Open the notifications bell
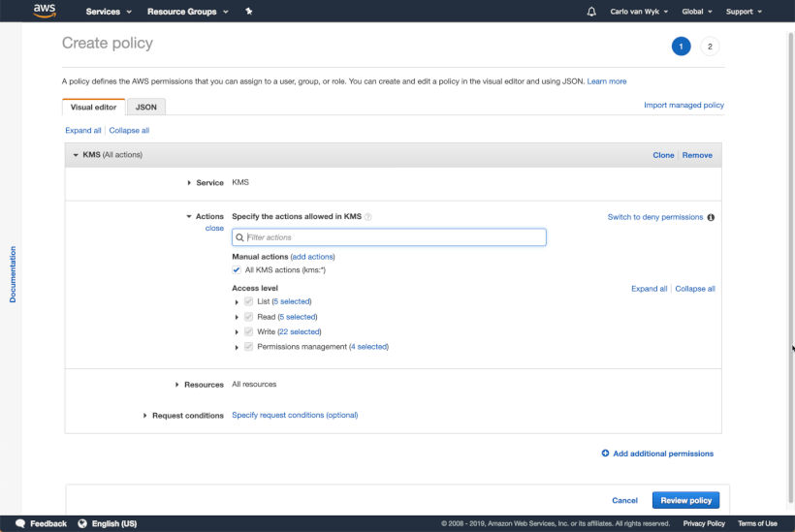 [591, 12]
